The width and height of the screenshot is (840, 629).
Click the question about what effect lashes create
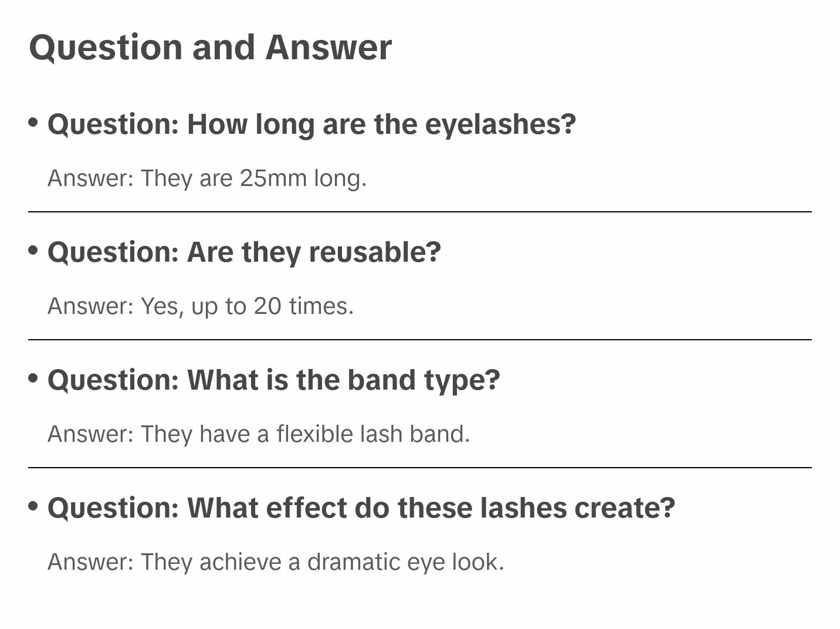361,508
